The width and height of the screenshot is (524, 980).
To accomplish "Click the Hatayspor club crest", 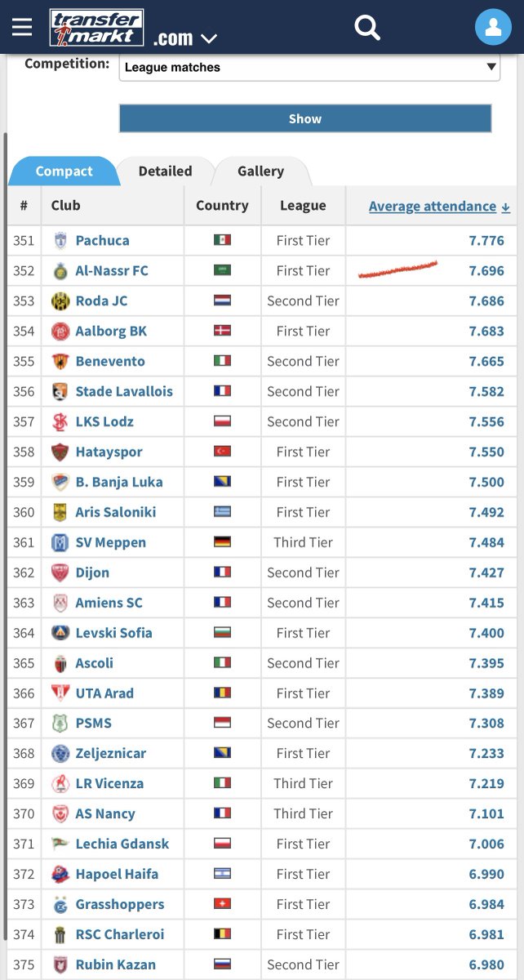I will 60,452.
